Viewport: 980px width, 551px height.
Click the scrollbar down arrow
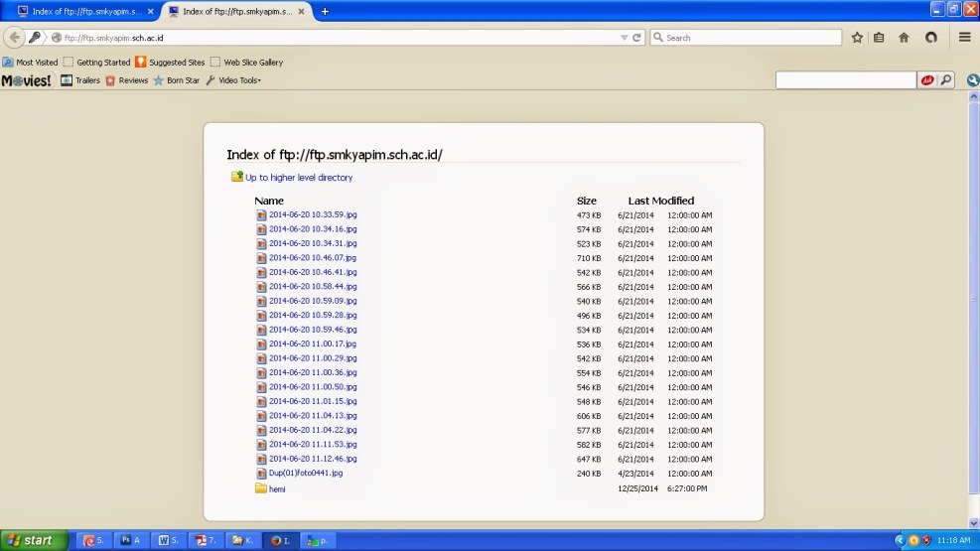[974, 523]
